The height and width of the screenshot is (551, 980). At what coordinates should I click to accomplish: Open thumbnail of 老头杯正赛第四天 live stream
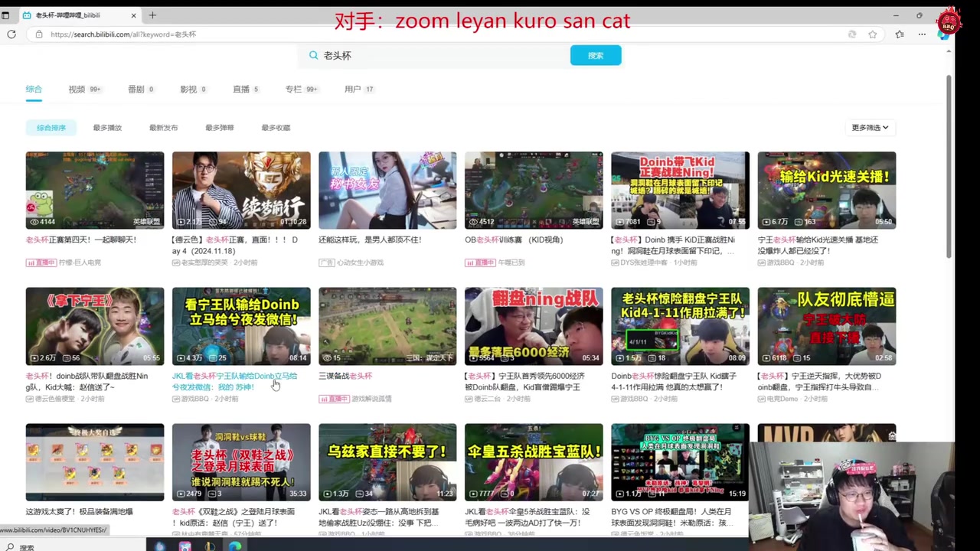click(x=95, y=190)
